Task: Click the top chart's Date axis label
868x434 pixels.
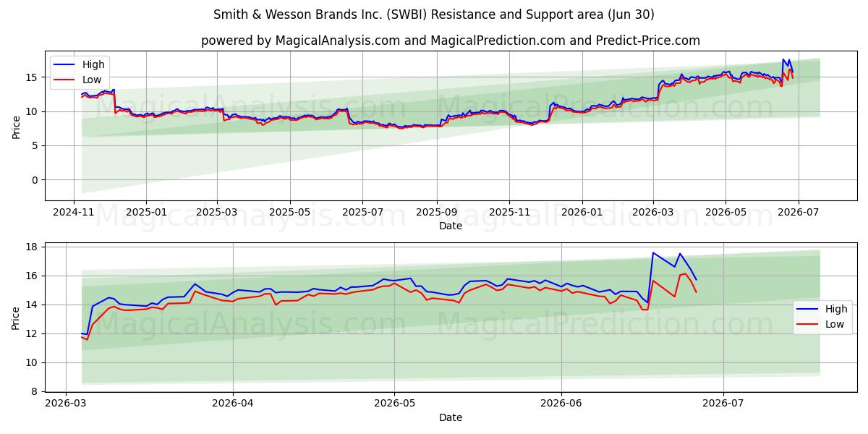Action: pos(450,226)
